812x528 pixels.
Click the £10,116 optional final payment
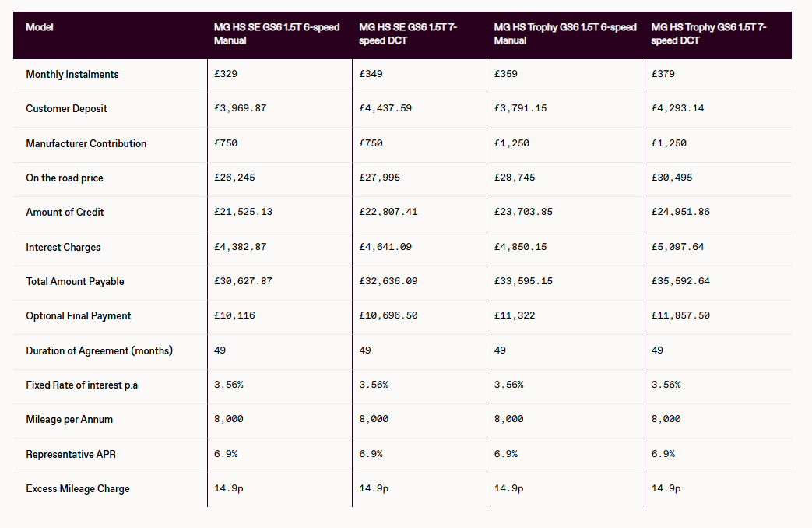(234, 316)
